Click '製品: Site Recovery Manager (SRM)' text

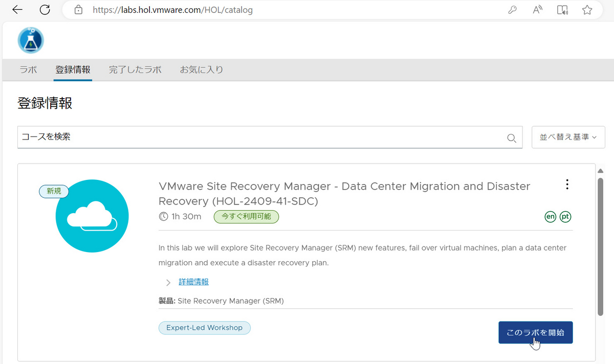[x=221, y=301]
